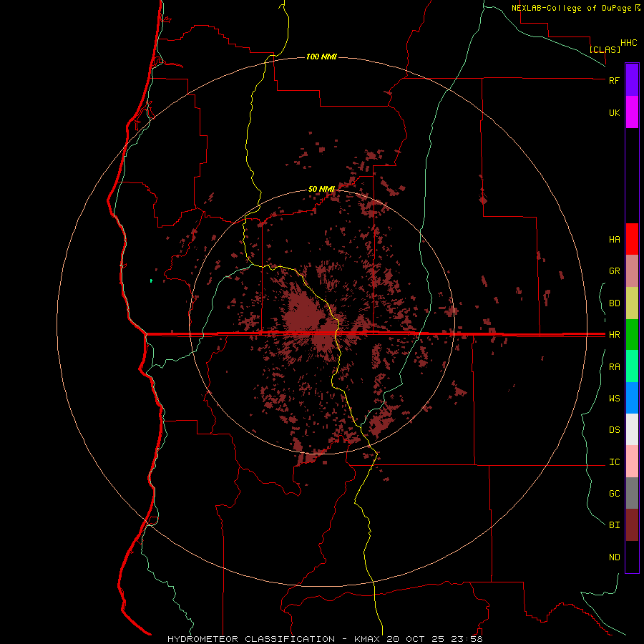Image resolution: width=644 pixels, height=644 pixels.
Task: Click the HA legend label
Action: coord(614,240)
